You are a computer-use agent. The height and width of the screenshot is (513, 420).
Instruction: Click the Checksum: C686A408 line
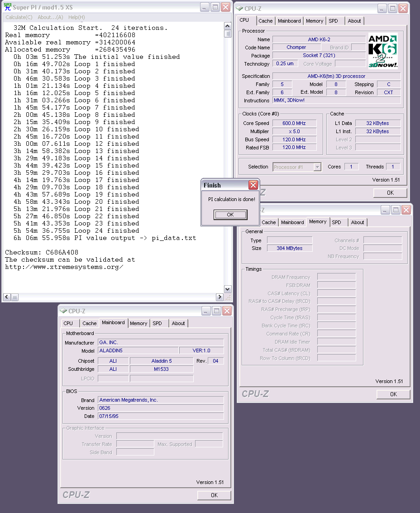tap(42, 252)
